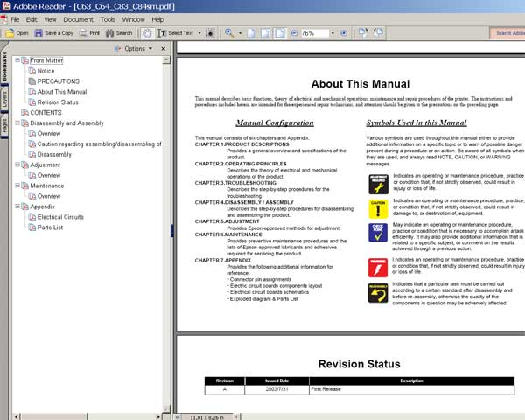Open the Document menu
Image resolution: width=525 pixels, height=420 pixels.
79,19
